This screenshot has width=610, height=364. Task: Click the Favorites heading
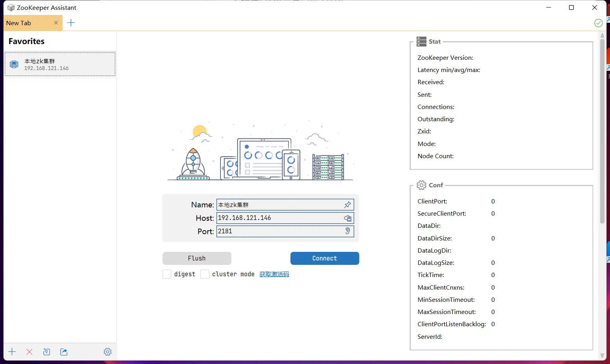(26, 41)
